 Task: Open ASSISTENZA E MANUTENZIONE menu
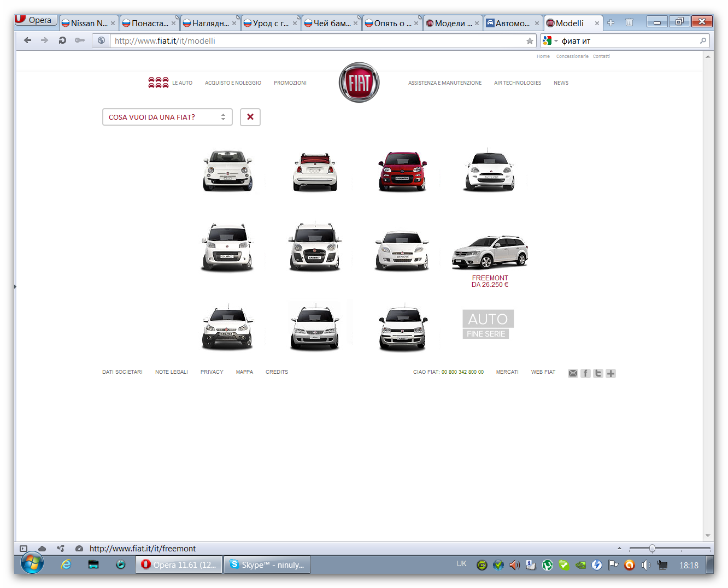(x=445, y=83)
